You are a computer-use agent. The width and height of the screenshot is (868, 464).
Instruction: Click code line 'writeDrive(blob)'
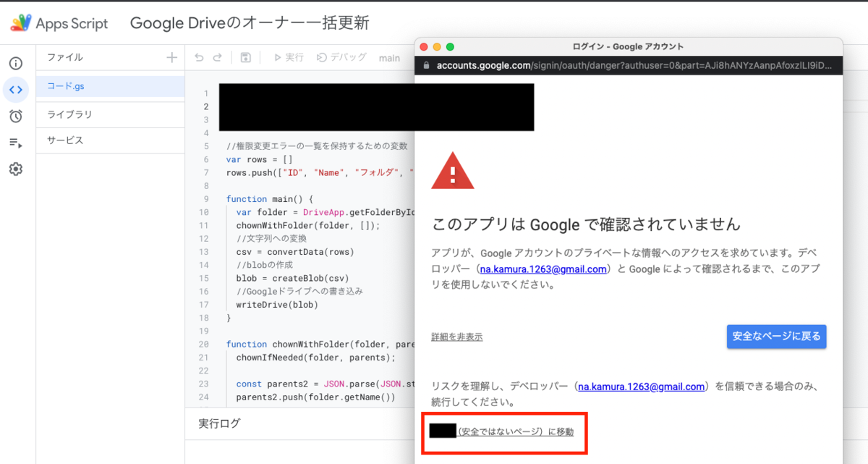tap(277, 305)
